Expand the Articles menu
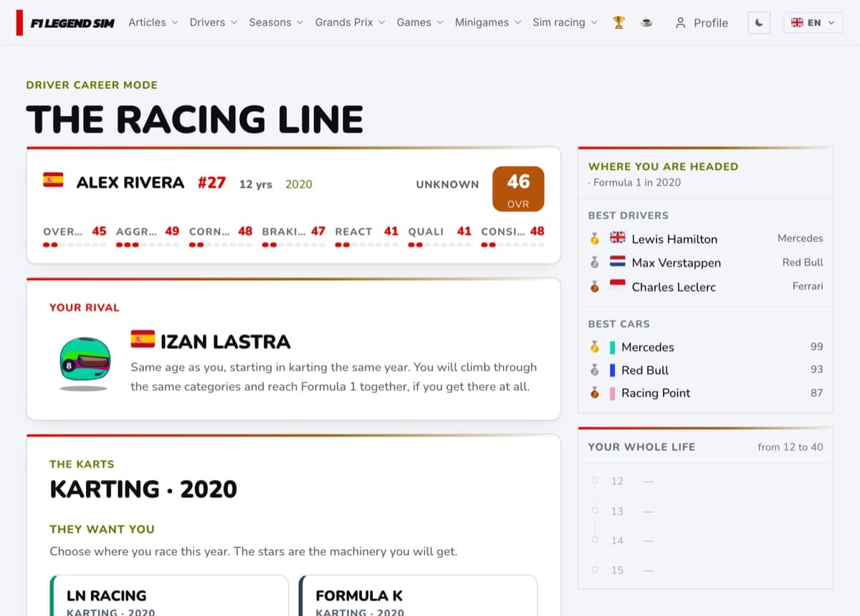860x616 pixels. click(153, 22)
